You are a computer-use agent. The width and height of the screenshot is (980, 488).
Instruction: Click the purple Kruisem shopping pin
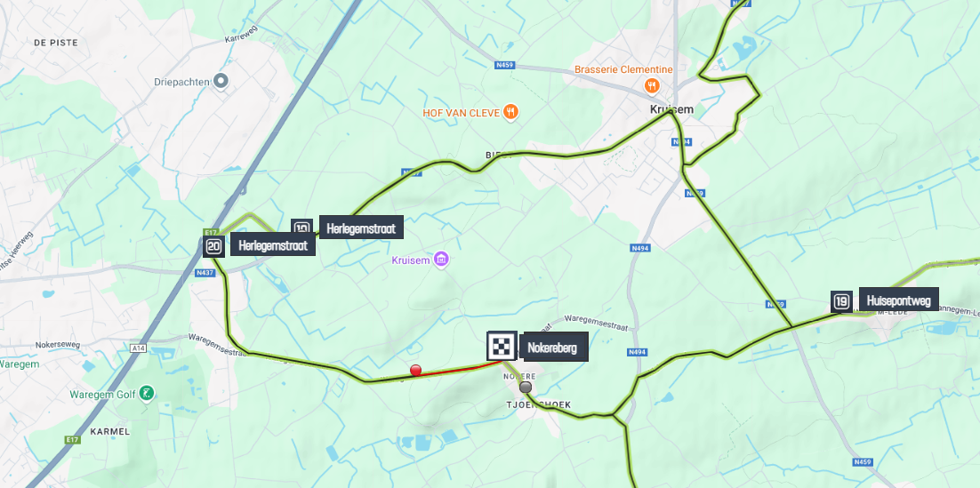coord(441,259)
